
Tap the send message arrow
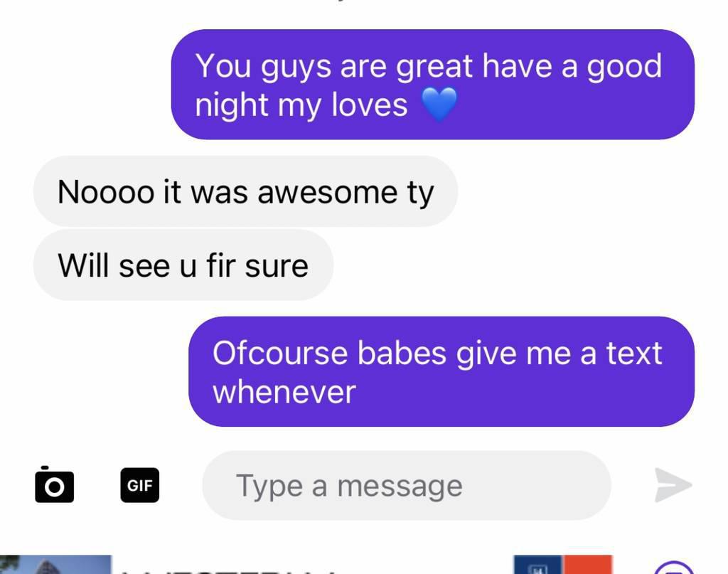[673, 485]
